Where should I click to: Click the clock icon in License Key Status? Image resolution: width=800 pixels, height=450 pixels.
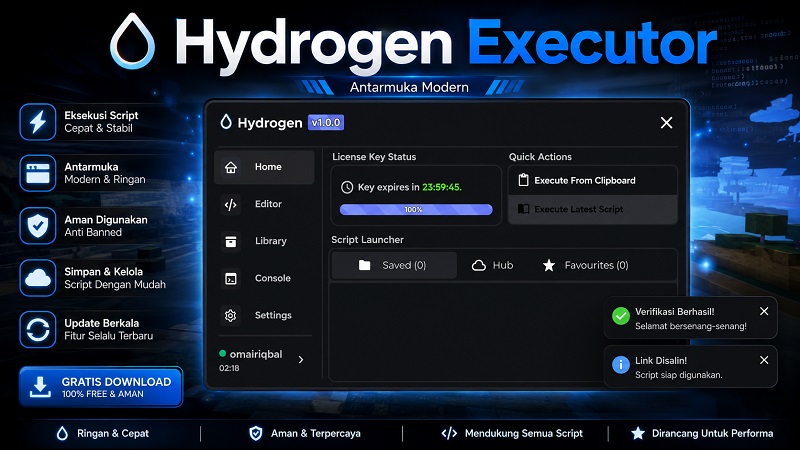(347, 187)
